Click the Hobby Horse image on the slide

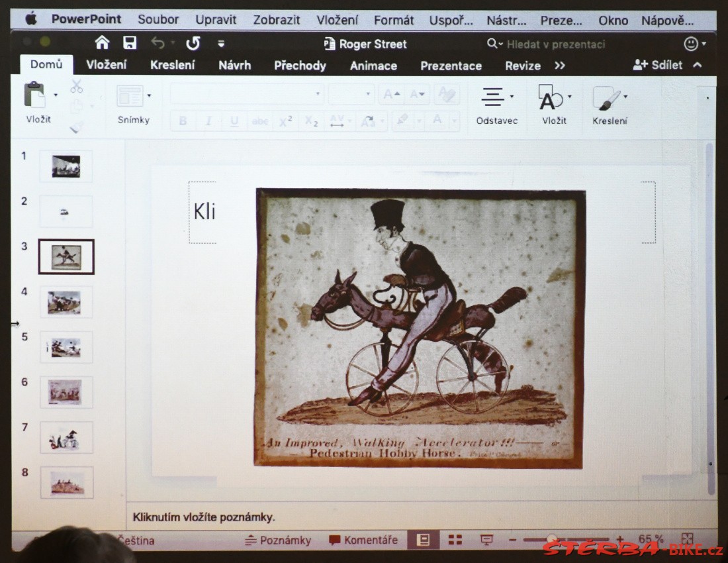coord(420,328)
